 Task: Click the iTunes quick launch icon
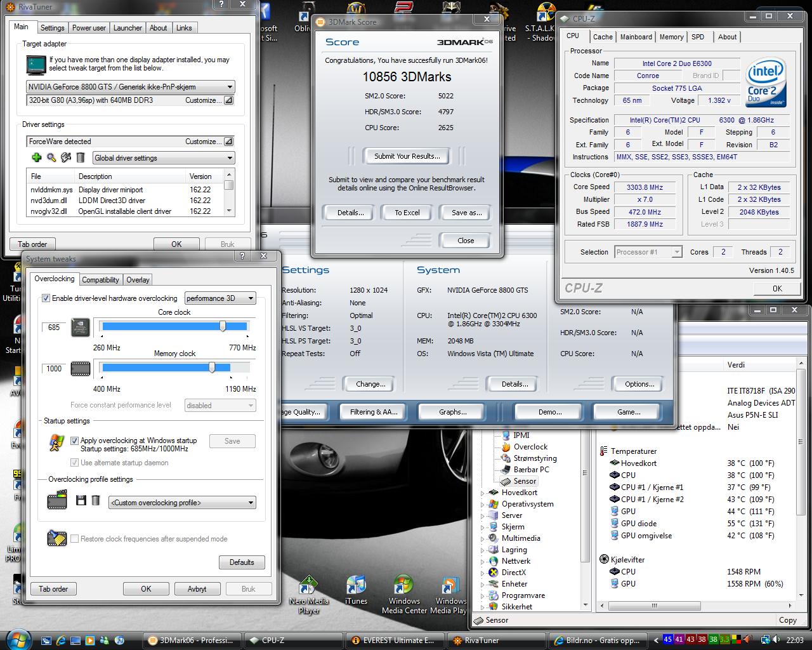pos(119,640)
